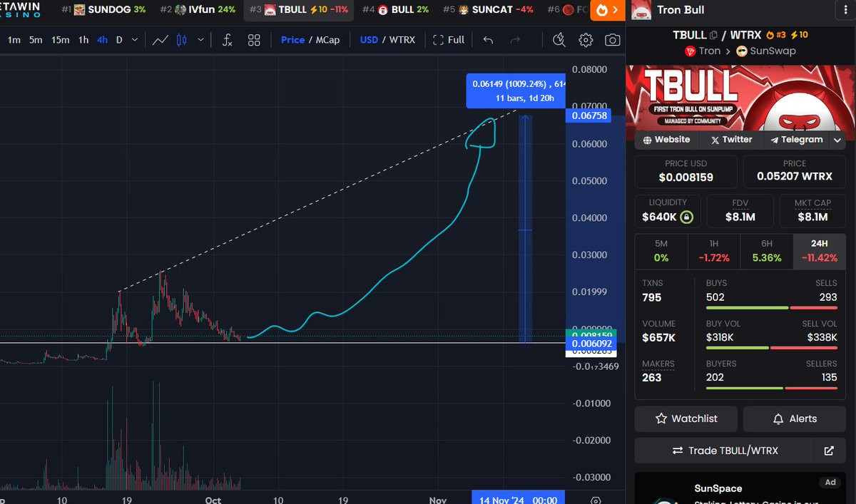The image size is (856, 504).
Task: Click the SunSpace ad card
Action: click(740, 489)
